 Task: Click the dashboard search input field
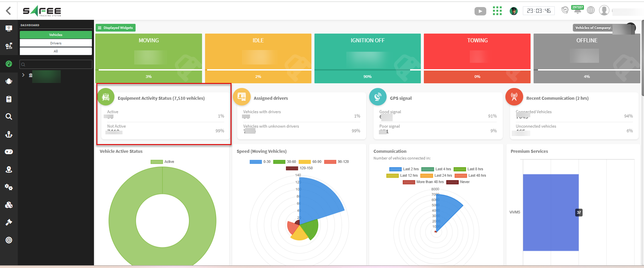coord(56,64)
